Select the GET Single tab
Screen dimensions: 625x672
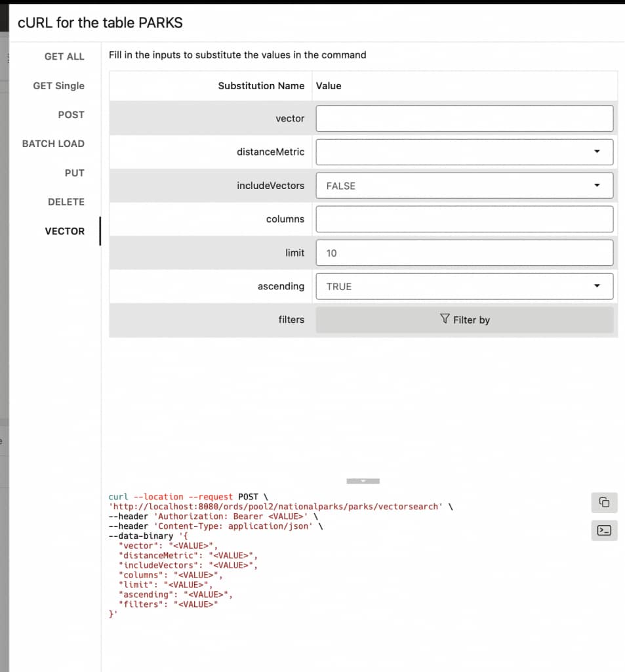[x=59, y=86]
